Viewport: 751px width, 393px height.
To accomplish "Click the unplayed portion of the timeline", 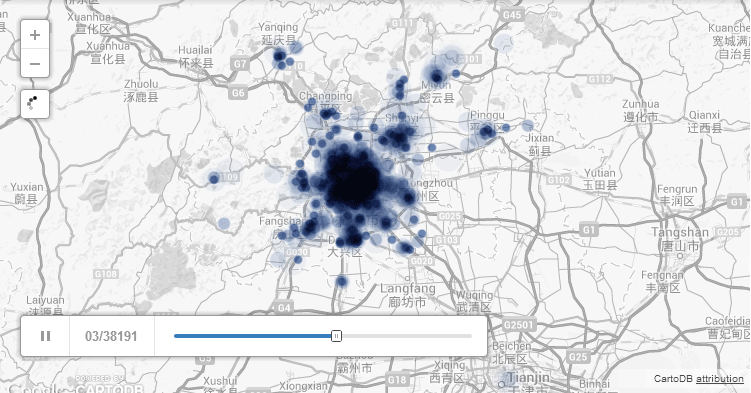I will (x=407, y=336).
